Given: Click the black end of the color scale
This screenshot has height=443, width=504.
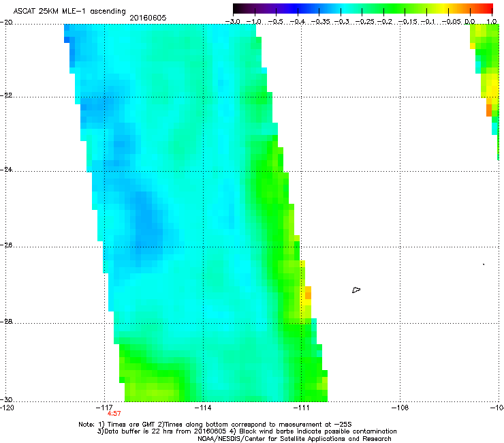Looking at the screenshot, I should (237, 9).
